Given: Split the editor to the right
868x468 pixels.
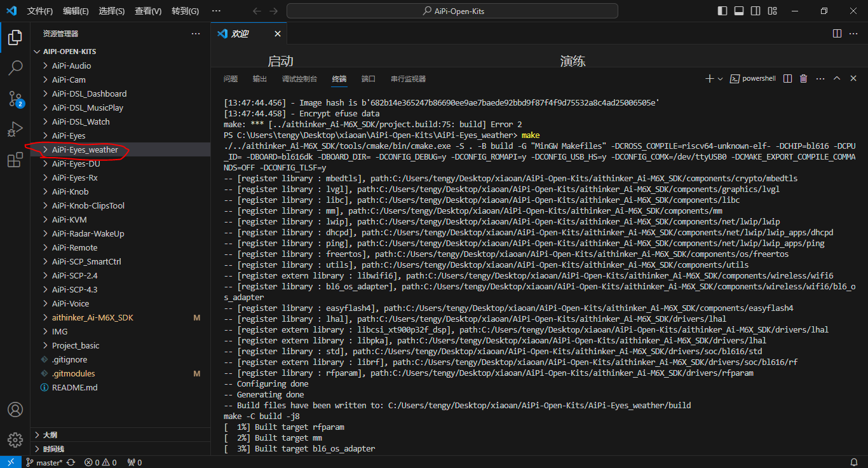Looking at the screenshot, I should (x=837, y=34).
